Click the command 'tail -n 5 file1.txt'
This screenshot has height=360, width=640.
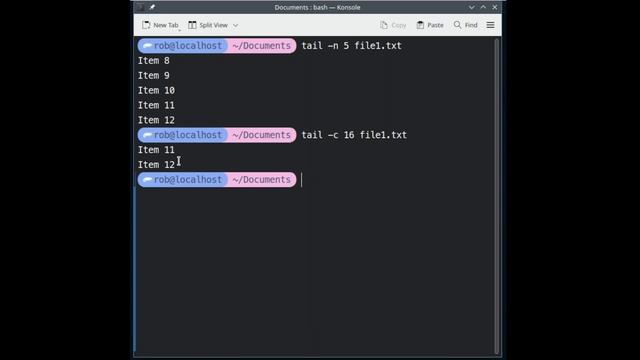tap(351, 46)
